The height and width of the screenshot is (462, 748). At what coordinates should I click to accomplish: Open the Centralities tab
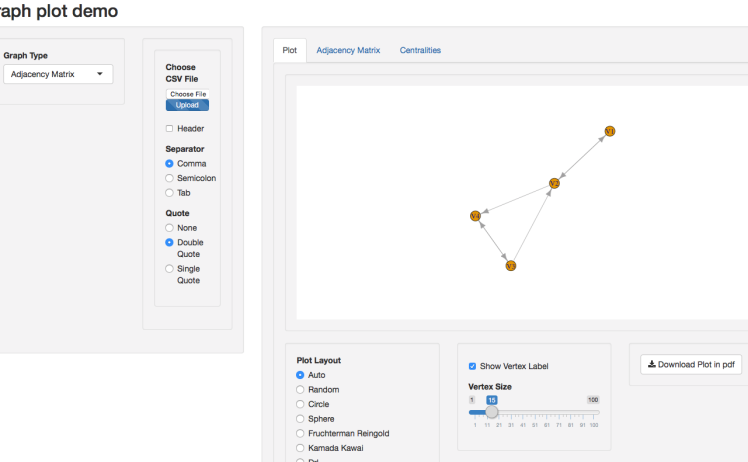(420, 50)
